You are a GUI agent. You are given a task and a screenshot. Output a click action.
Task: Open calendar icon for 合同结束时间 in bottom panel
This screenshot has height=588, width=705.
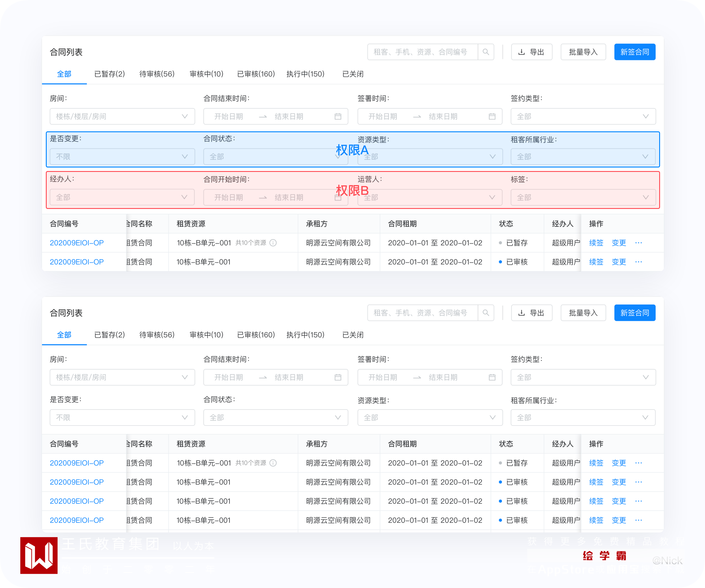point(338,377)
